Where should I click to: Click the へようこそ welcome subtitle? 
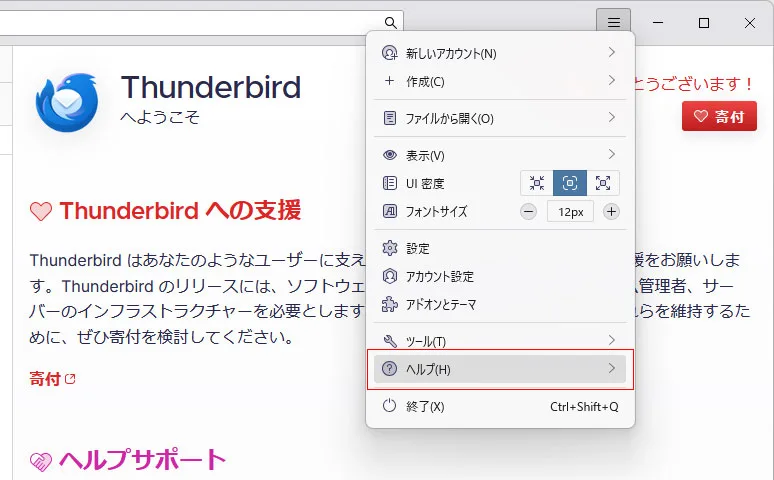(159, 117)
